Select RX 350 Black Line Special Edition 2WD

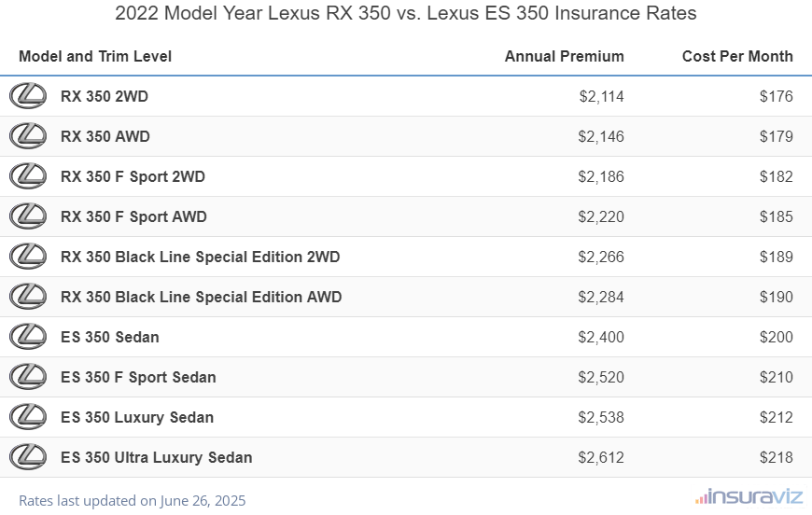coord(201,257)
